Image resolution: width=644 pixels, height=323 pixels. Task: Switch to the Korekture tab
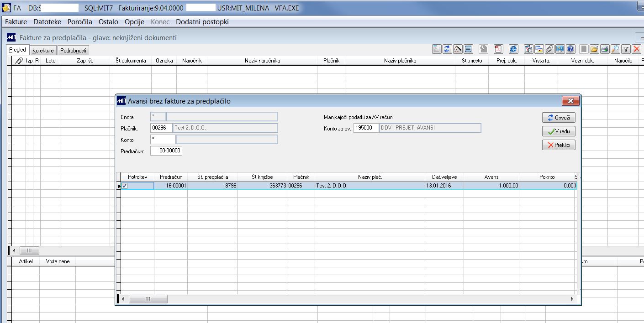[43, 51]
